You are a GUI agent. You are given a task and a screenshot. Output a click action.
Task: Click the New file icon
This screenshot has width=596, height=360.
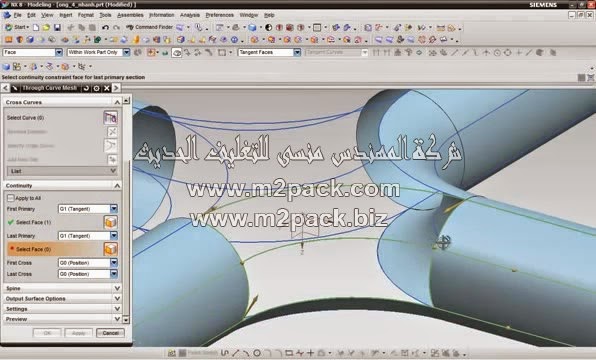(x=36, y=27)
